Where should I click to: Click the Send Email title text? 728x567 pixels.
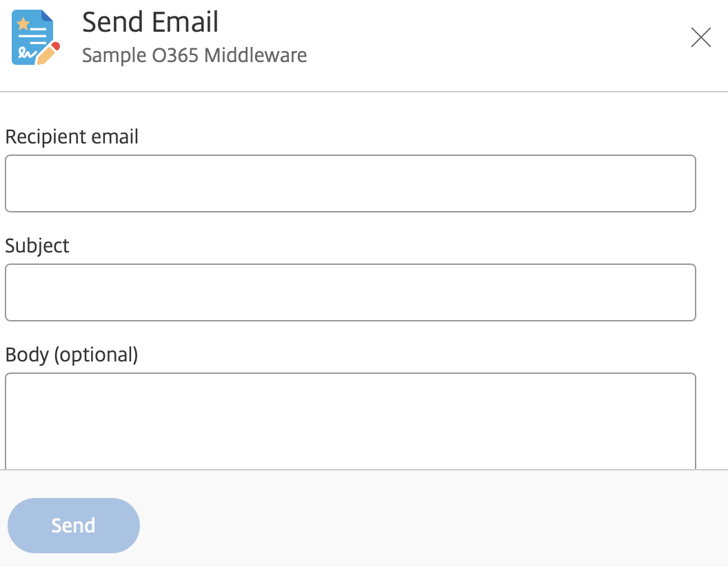pos(150,21)
